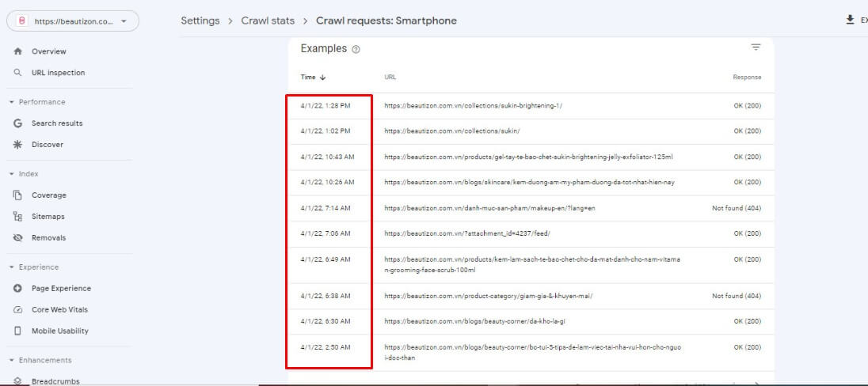Click the Discover asterisk icon

[17, 144]
